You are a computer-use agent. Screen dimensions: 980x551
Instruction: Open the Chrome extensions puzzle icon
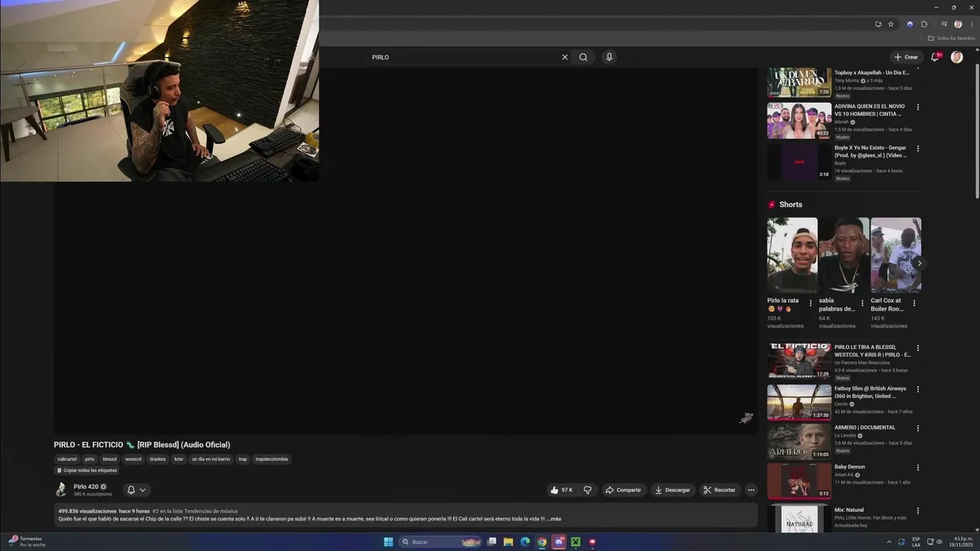tap(924, 24)
